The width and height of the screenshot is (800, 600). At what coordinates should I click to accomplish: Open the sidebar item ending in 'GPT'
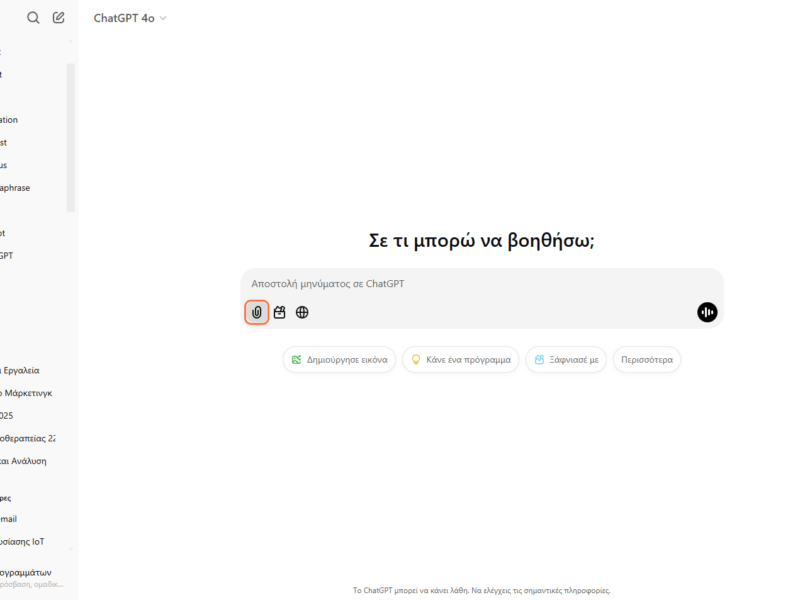[x=7, y=256]
